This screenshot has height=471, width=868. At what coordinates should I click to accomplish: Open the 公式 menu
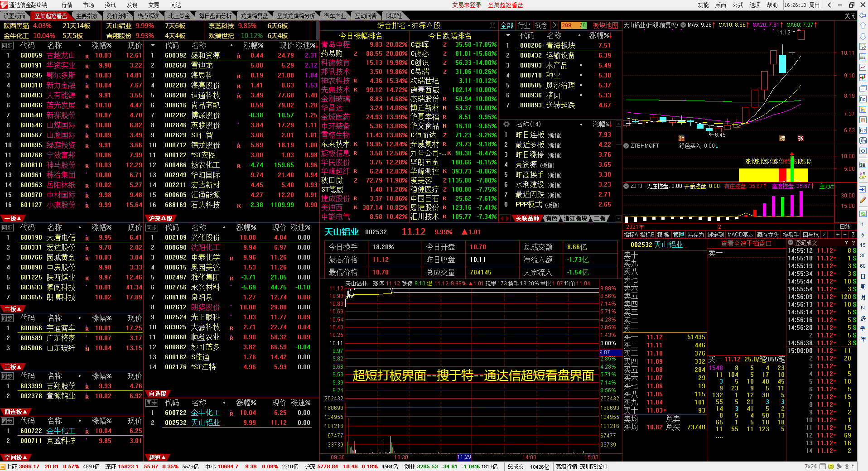[x=738, y=5]
